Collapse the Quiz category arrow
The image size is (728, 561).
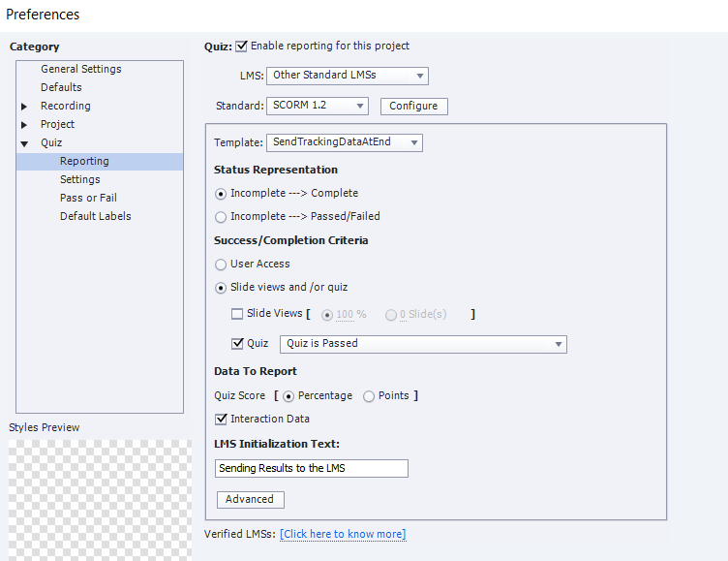coord(24,143)
